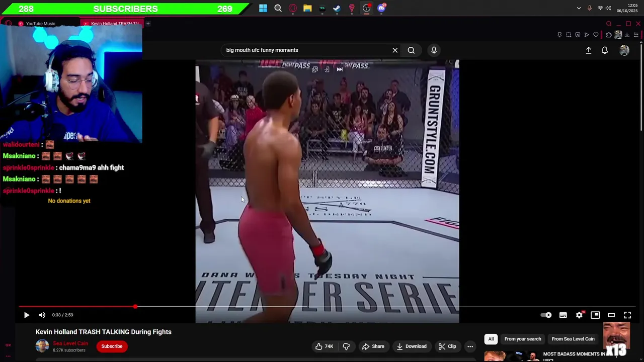Open Opera player arrow icon
The height and width of the screenshot is (362, 644).
click(587, 35)
